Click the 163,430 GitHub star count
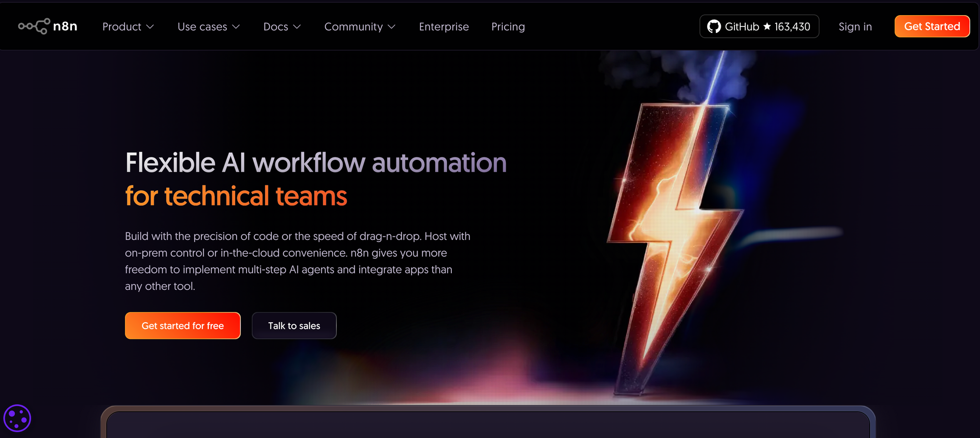980x438 pixels. pyautogui.click(x=792, y=27)
